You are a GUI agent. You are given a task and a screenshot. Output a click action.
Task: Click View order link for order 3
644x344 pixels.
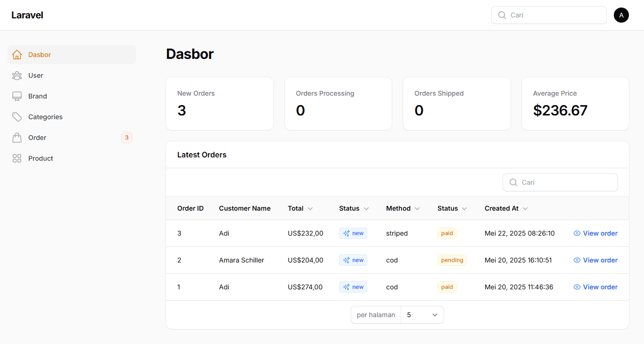(595, 233)
